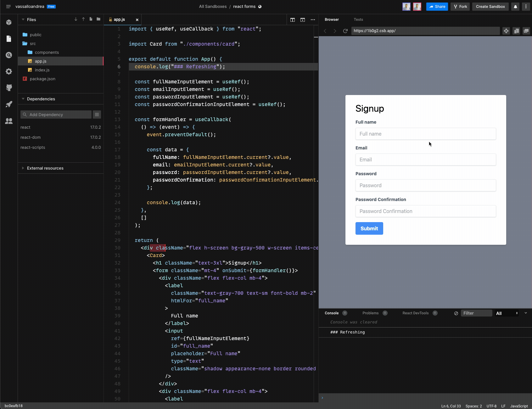
Task: Click the overlapping-pages icon beside the address bar
Action: [516, 31]
